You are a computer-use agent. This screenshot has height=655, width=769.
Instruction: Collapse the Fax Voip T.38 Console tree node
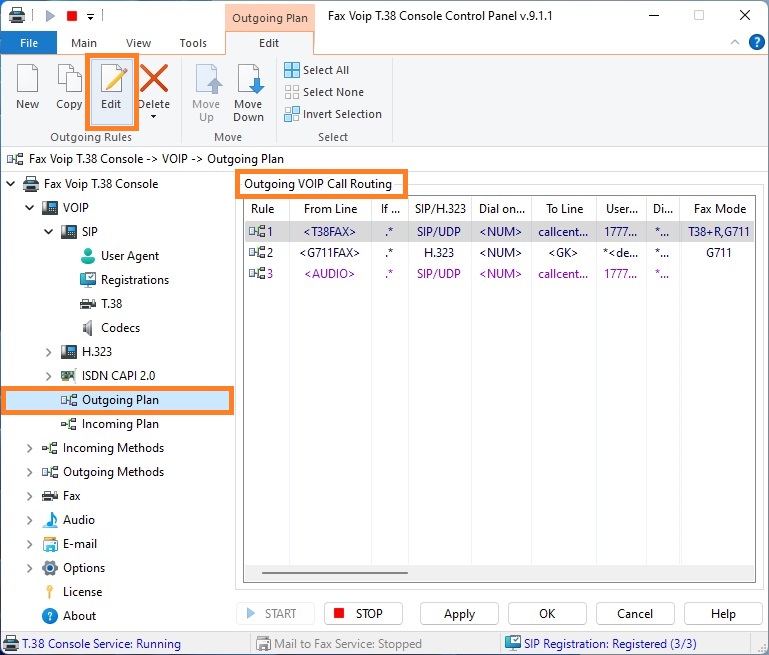pyautogui.click(x=10, y=184)
